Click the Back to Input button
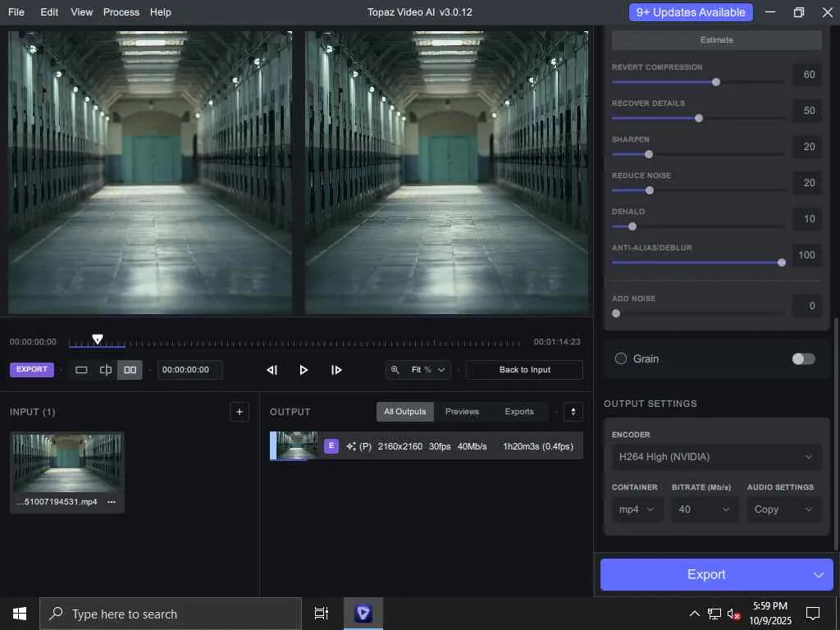840x630 pixels. 524,370
